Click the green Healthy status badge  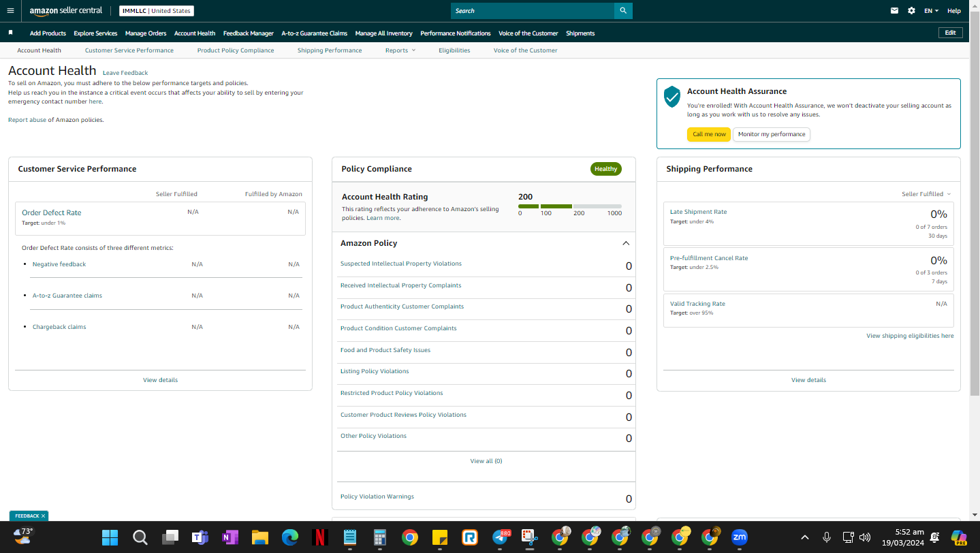[605, 169]
